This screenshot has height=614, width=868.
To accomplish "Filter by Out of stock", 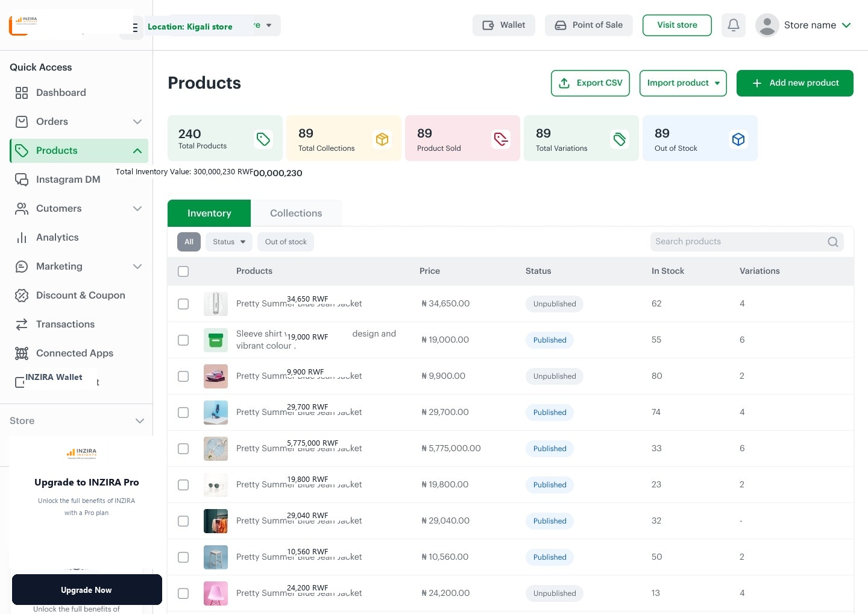I will point(286,242).
